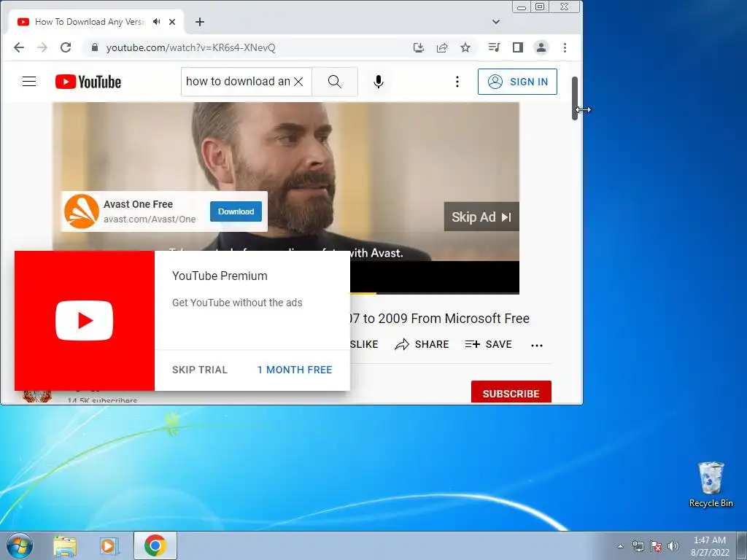Clear the YouTube search box text

pyautogui.click(x=298, y=82)
